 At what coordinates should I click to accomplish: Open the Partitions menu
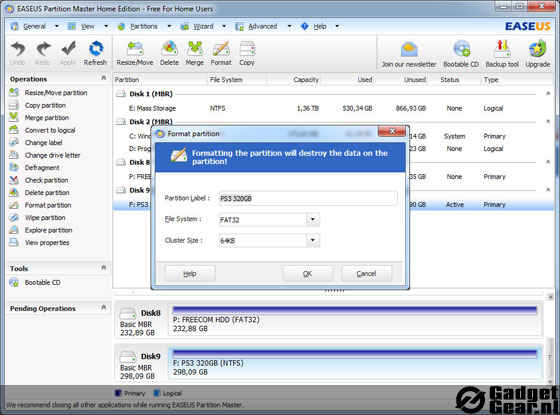[144, 26]
